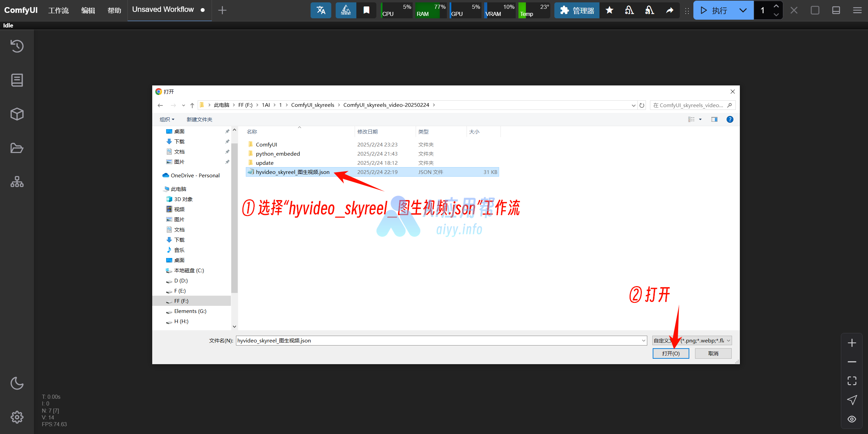The image size is (868, 434).
Task: Click the clear pending tasks square icon
Action: point(815,10)
